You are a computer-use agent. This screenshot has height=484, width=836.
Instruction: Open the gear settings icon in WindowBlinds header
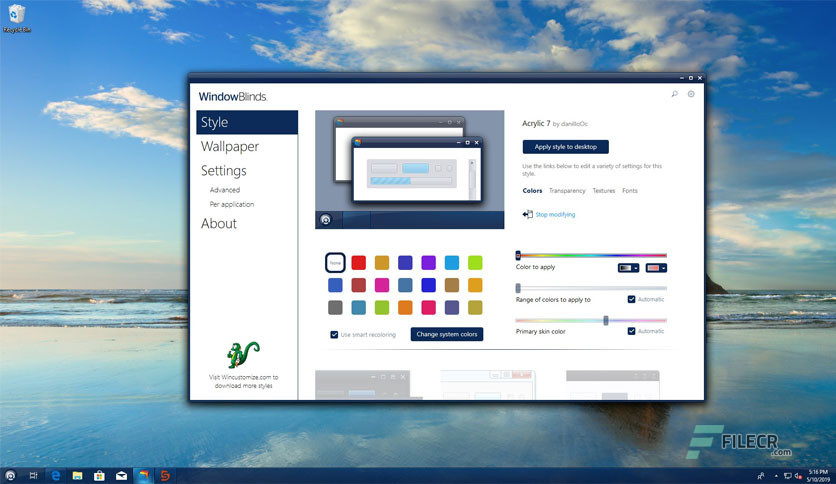tap(691, 94)
